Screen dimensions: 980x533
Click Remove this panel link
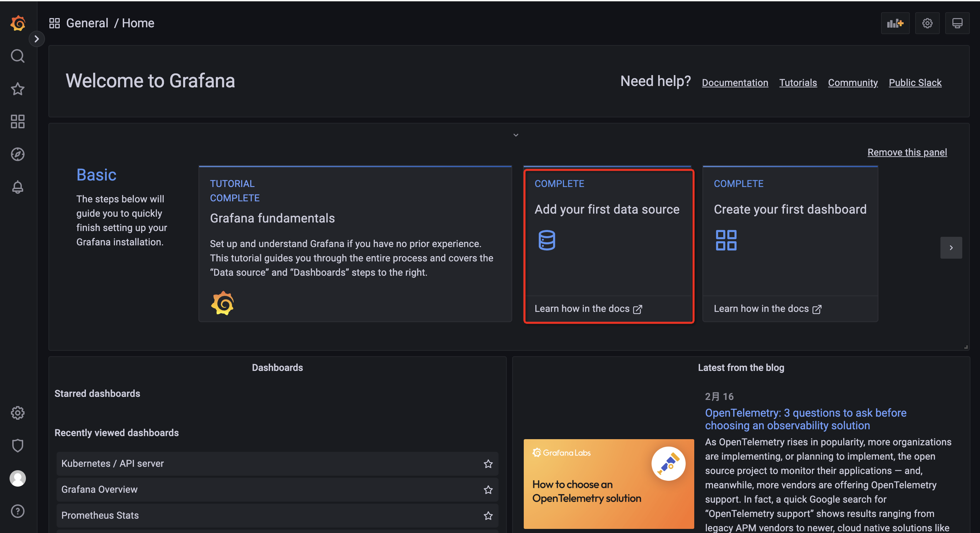(907, 152)
